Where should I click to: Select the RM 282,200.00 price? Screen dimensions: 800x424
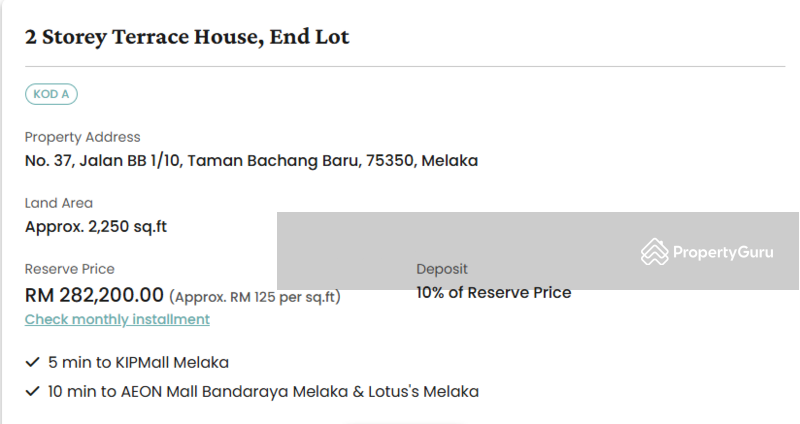tap(94, 295)
